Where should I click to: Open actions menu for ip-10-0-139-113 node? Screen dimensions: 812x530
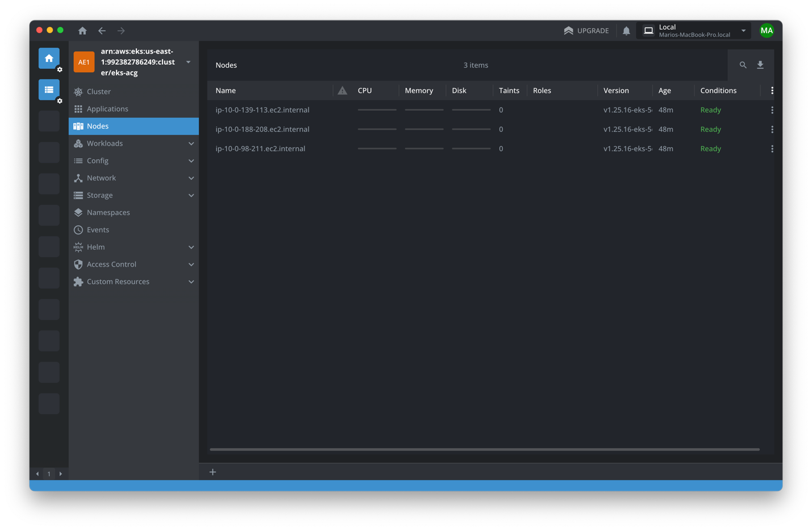tap(772, 110)
